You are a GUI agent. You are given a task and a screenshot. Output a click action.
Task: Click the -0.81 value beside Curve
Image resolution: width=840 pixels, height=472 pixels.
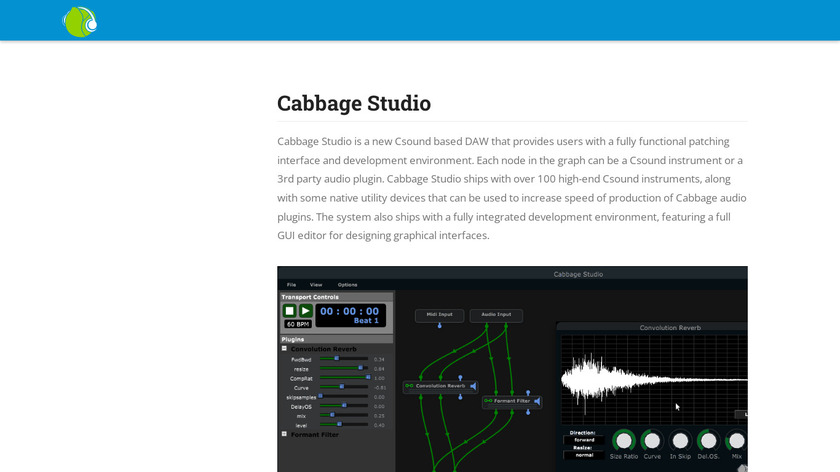(x=380, y=387)
